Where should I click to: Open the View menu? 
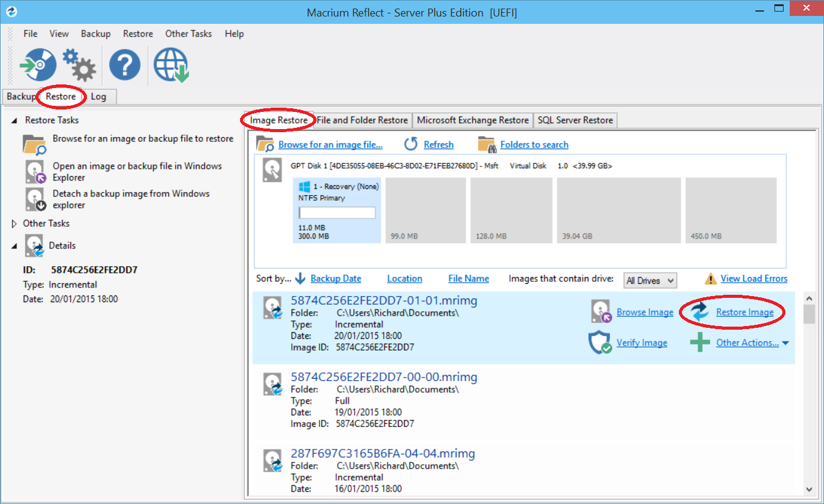[59, 34]
